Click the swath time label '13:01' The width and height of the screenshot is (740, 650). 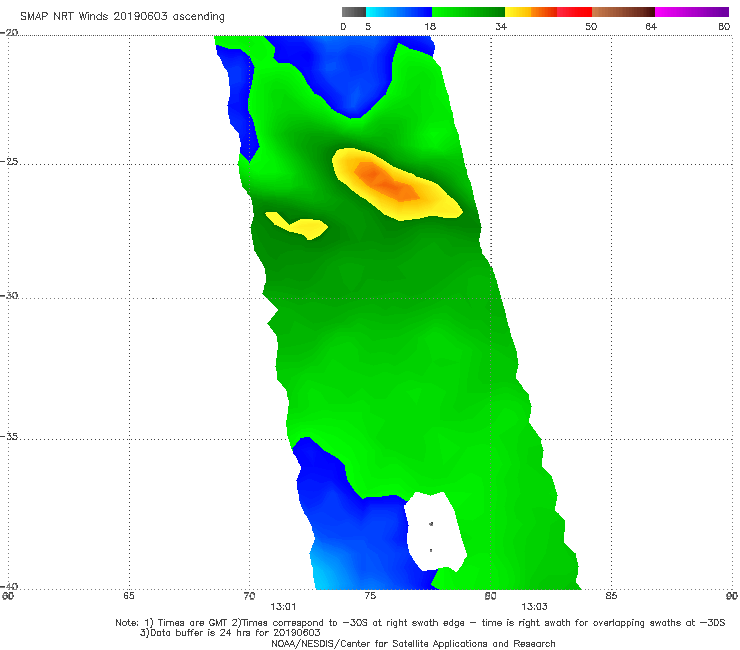tap(283, 607)
